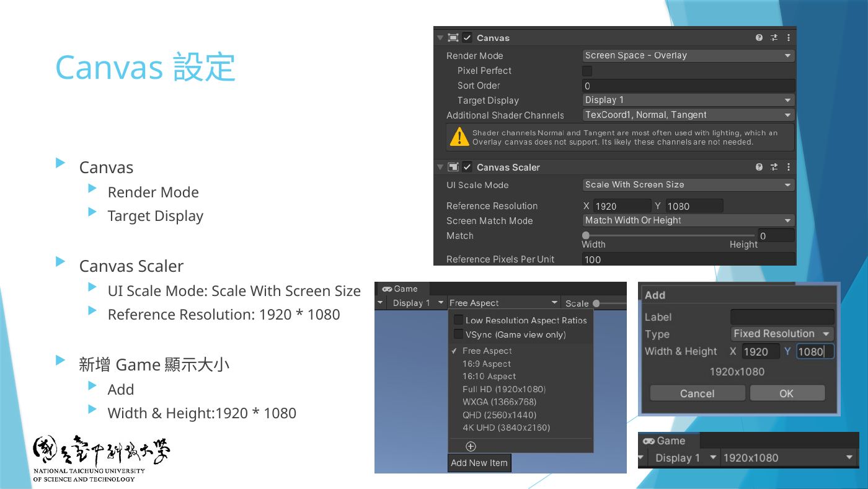Enable VSync (Game view only) checkbox

[458, 334]
